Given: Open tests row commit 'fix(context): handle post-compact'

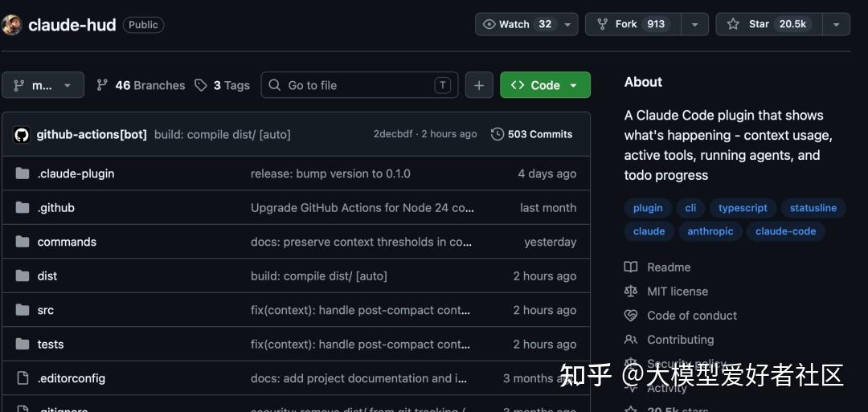Looking at the screenshot, I should (360, 345).
